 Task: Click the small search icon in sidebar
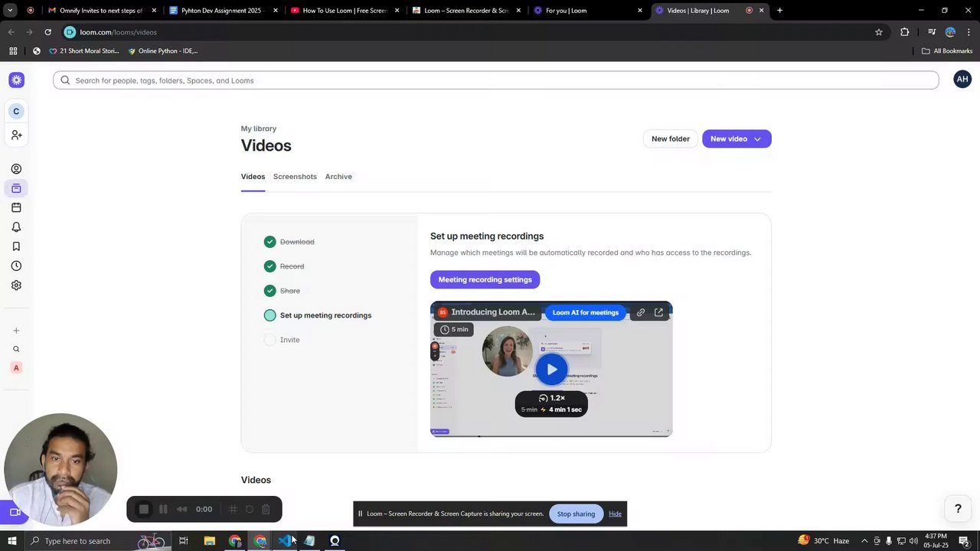pos(16,349)
